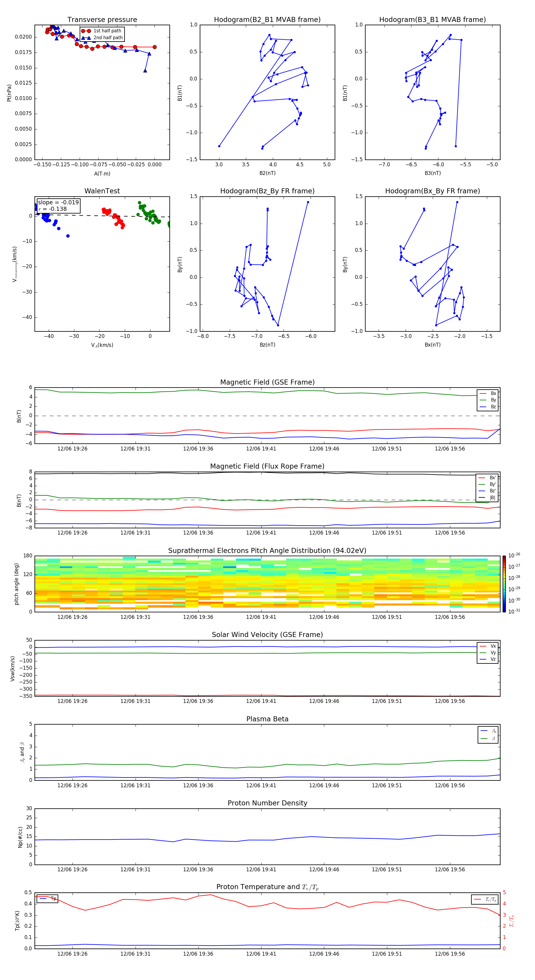The height and width of the screenshot is (980, 535).
Task: Click the 'B3(nT)' x-axis label
Action: click(432, 173)
